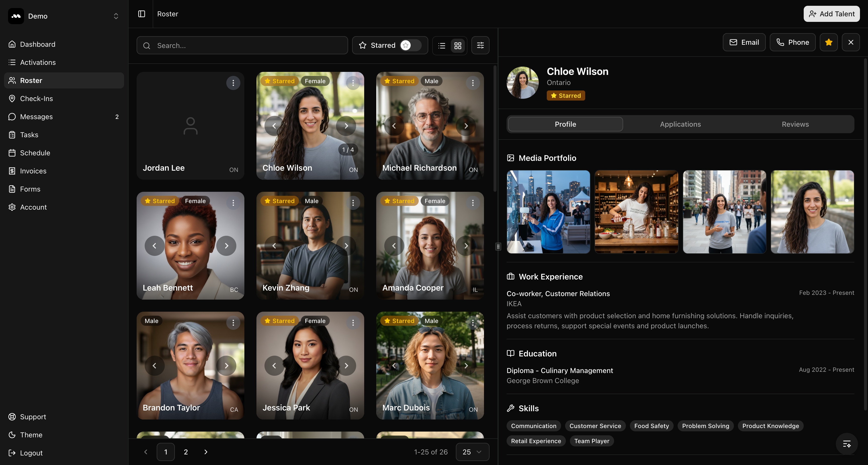Click the Add Talent button
The image size is (868, 465).
(831, 14)
